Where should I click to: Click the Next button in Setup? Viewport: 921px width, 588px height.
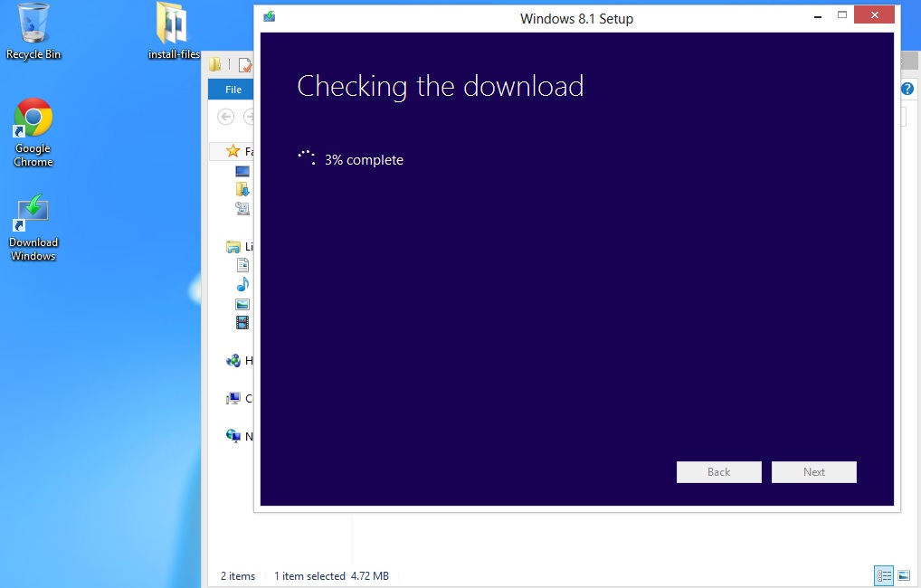[x=814, y=472]
